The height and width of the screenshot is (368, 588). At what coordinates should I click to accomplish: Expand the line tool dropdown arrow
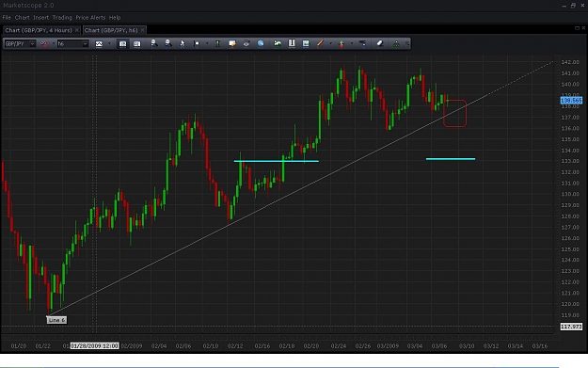[x=331, y=44]
